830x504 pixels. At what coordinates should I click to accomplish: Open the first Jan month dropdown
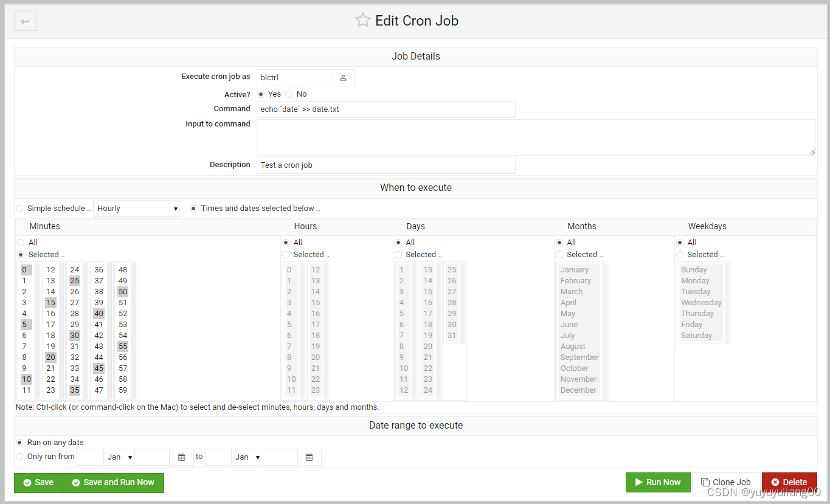pyautogui.click(x=119, y=457)
